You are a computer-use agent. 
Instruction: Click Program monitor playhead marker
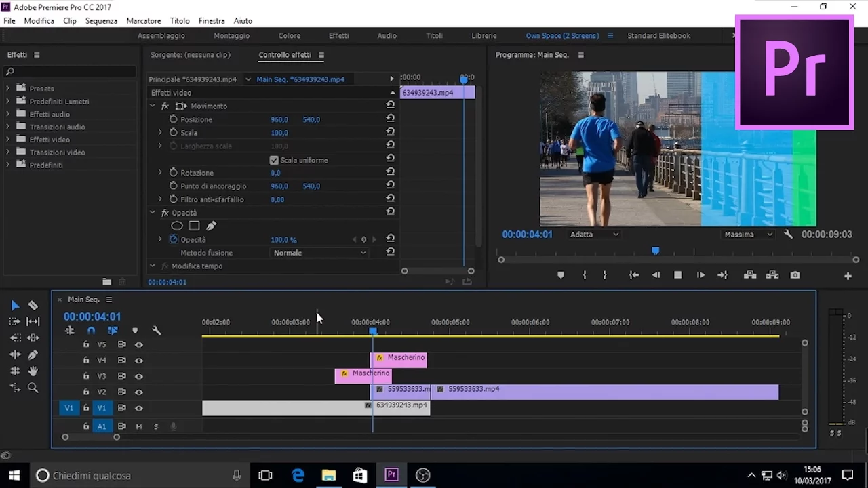point(655,251)
